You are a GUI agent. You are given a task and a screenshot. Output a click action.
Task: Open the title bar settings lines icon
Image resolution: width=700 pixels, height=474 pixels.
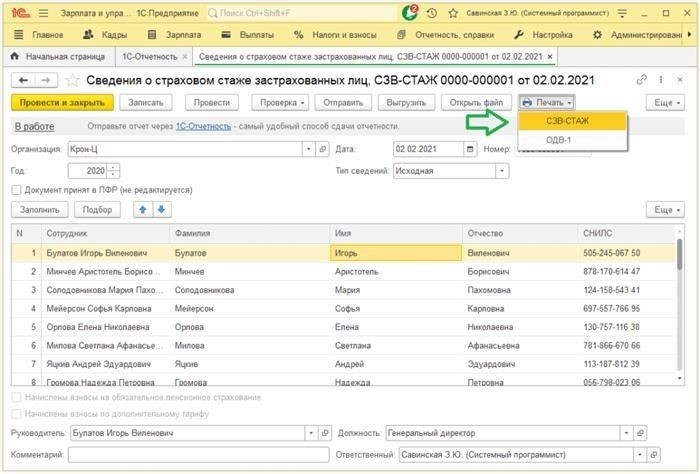pyautogui.click(x=622, y=13)
